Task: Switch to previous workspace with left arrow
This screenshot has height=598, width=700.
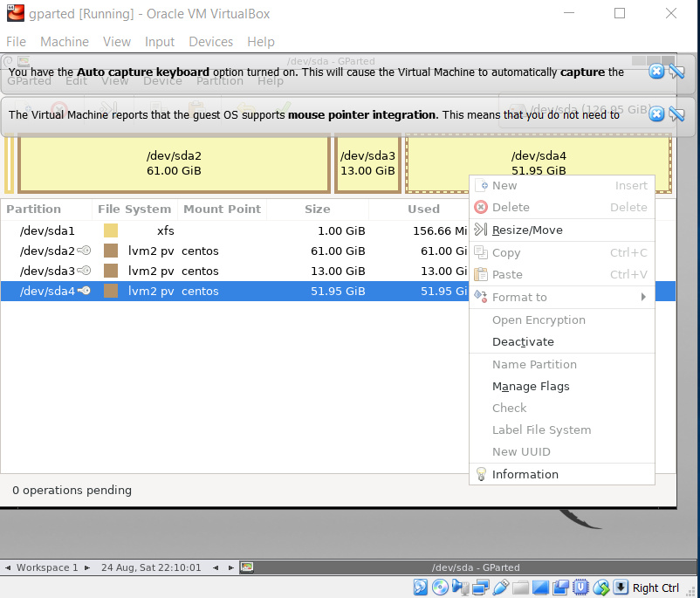Action: [8, 567]
